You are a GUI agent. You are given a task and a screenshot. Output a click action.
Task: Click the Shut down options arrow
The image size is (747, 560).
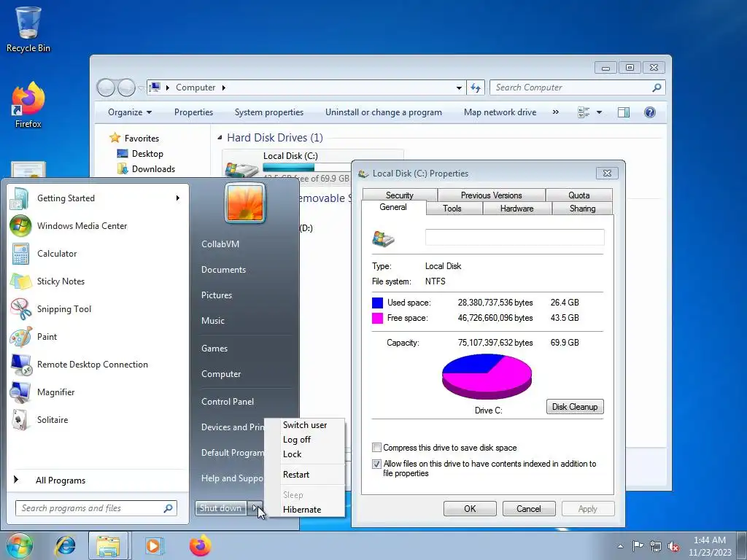click(x=255, y=508)
